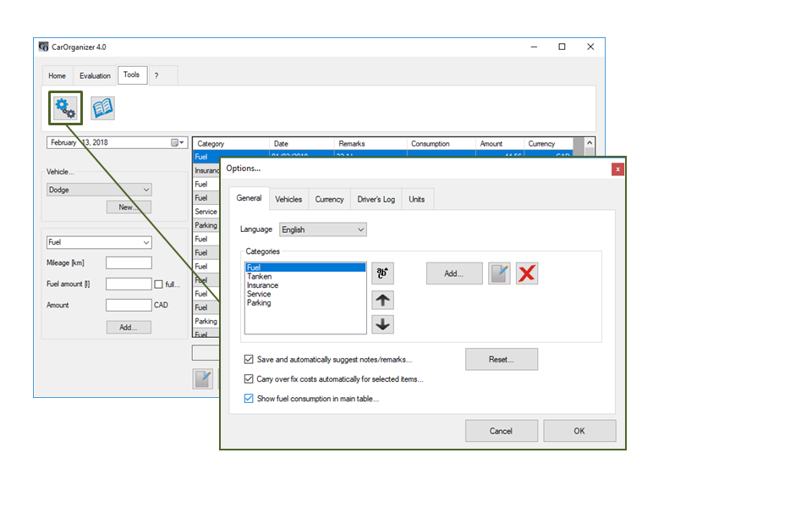Uncheck Carry over fix costs automatically

[x=249, y=379]
